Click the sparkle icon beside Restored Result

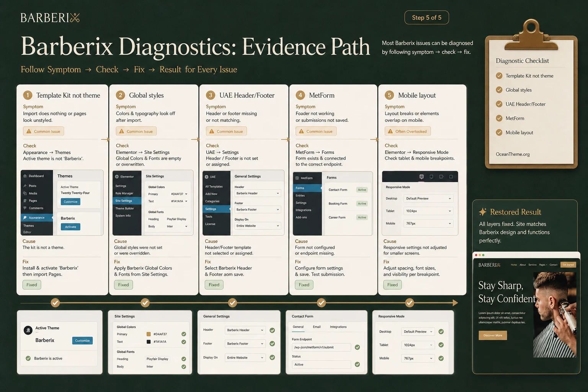483,212
